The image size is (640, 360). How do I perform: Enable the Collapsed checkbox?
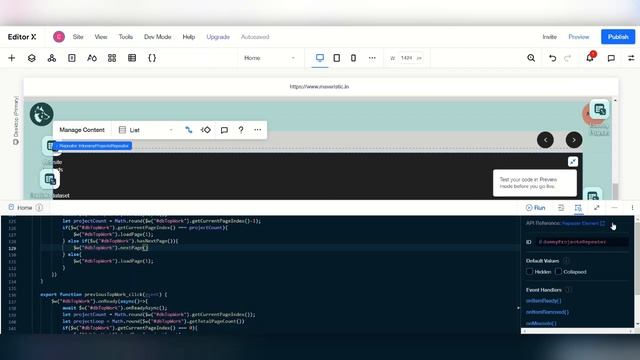point(558,271)
